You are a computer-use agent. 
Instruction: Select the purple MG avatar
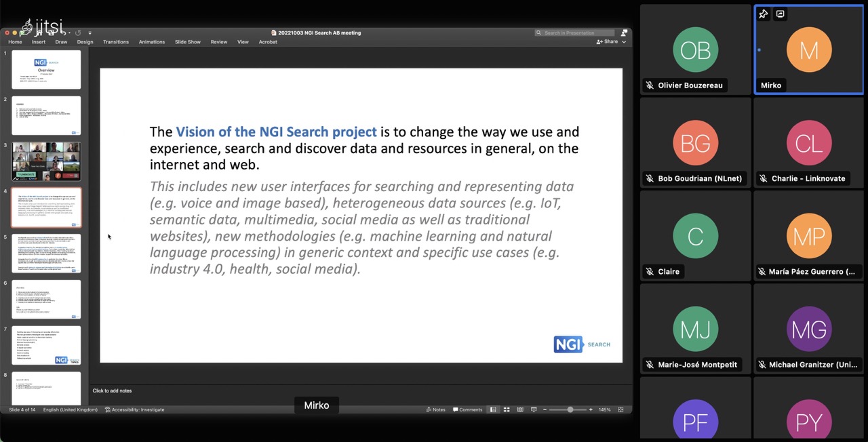pyautogui.click(x=809, y=329)
